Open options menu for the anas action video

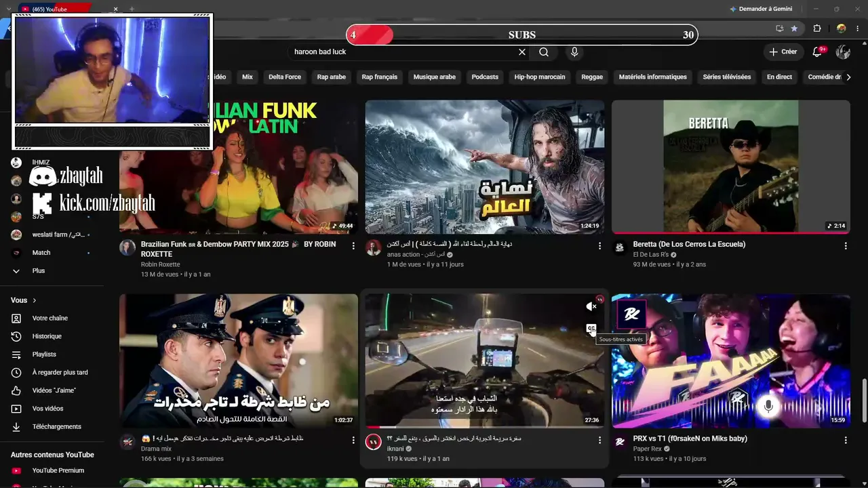(599, 245)
